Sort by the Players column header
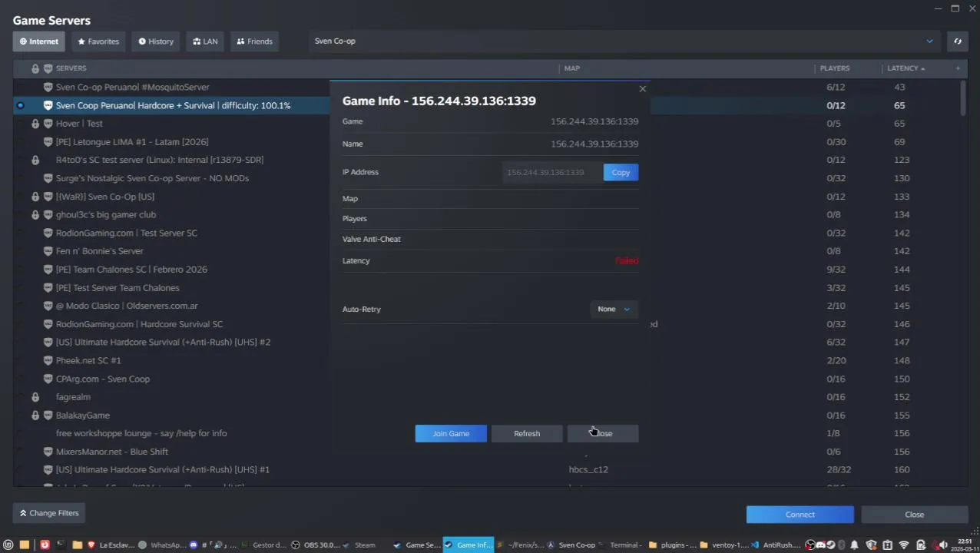Viewport: 980px width, 553px height. point(834,68)
